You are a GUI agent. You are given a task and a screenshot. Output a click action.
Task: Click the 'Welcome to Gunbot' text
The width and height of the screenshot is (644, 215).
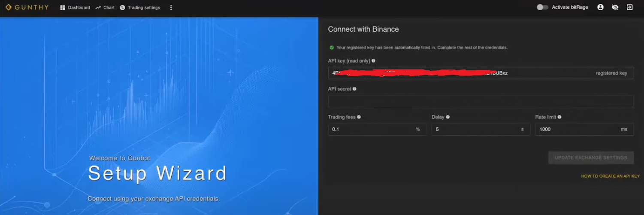[120, 158]
